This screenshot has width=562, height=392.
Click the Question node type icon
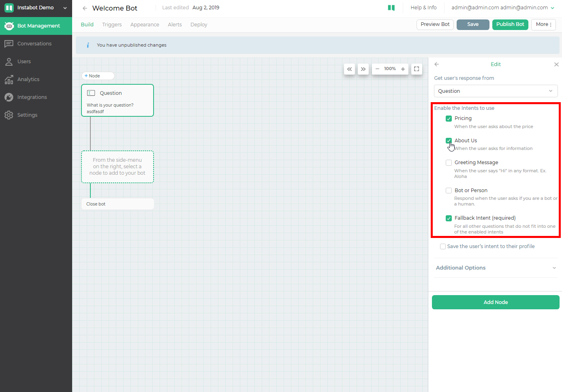click(91, 93)
